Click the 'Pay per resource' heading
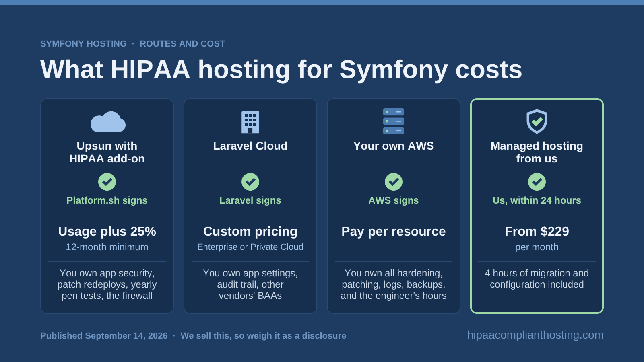 394,231
